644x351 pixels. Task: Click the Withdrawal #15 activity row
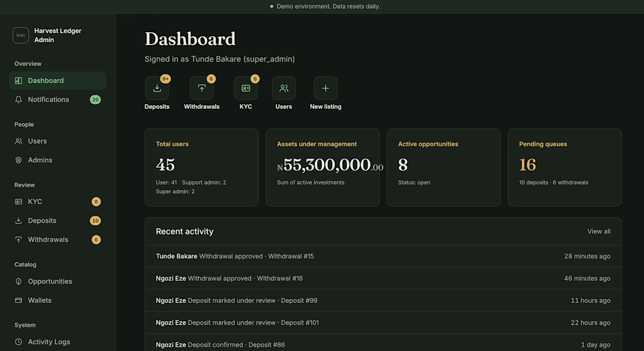point(383,256)
